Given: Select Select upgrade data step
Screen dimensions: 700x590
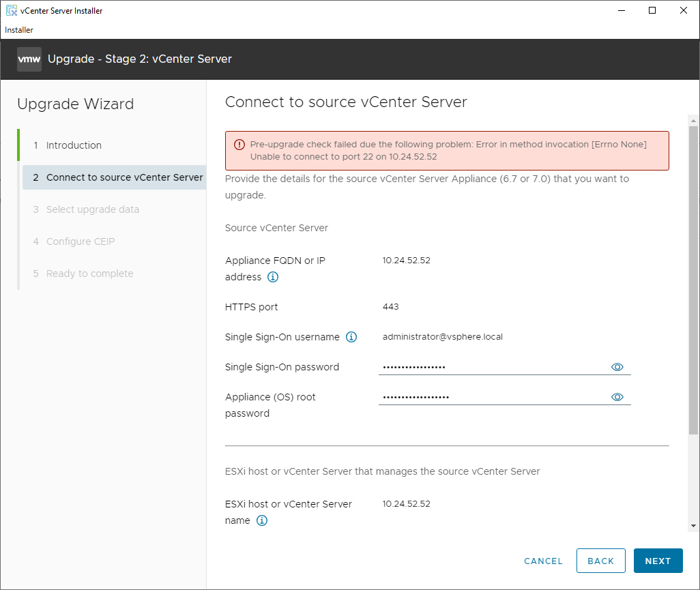Looking at the screenshot, I should click(x=92, y=209).
